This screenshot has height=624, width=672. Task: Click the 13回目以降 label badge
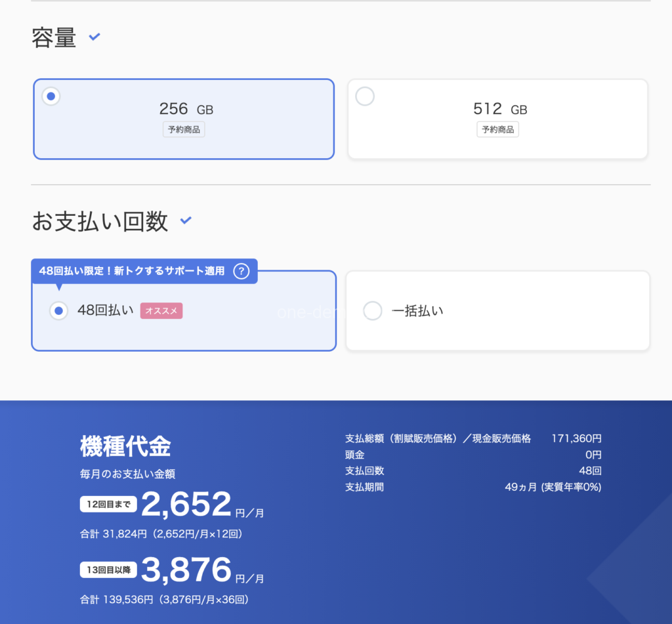[x=108, y=570]
